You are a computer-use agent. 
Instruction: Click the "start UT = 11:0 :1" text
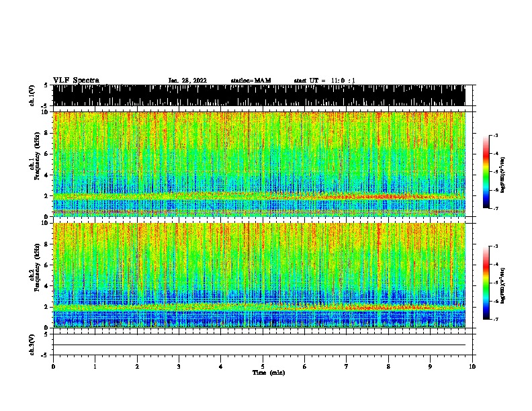click(x=324, y=81)
